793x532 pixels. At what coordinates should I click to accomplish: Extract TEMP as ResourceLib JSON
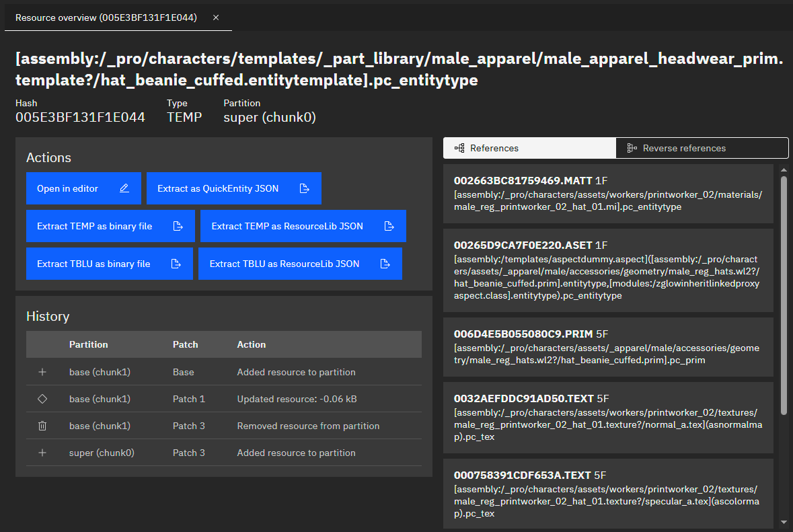[303, 226]
